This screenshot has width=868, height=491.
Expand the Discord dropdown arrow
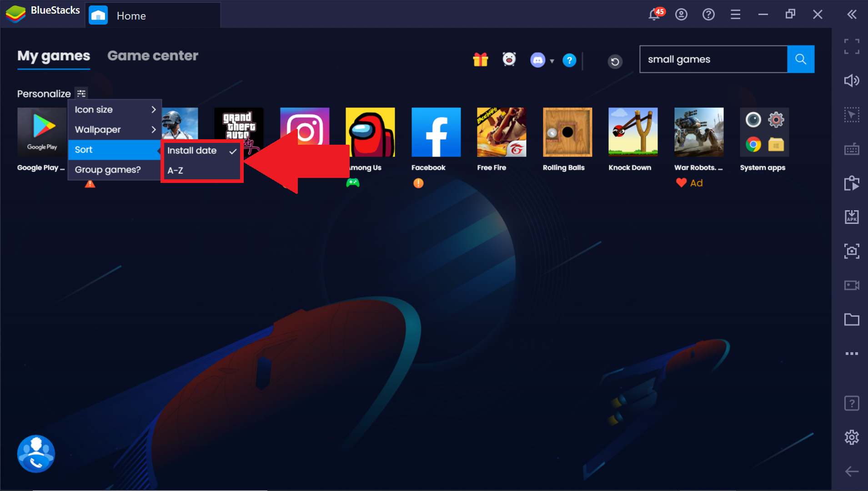point(552,61)
